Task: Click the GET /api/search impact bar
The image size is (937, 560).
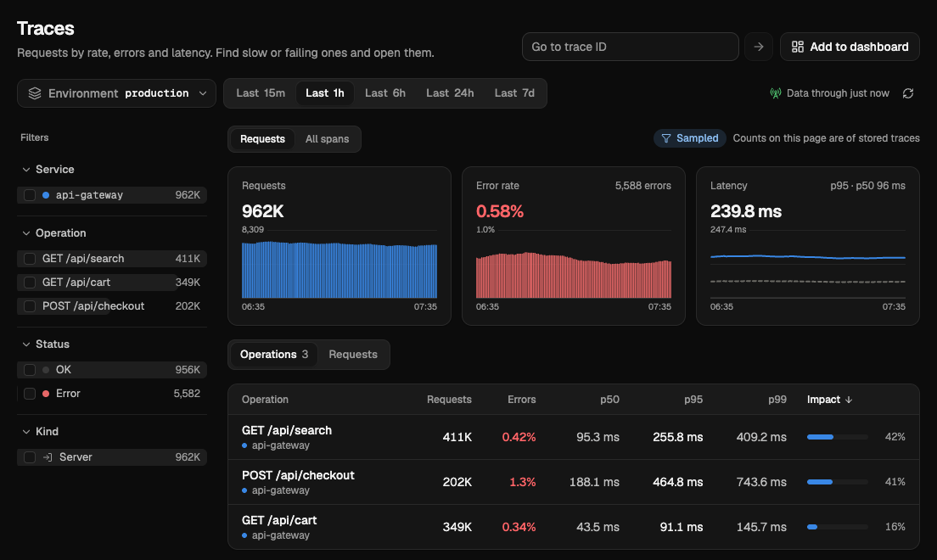Action: coord(837,437)
